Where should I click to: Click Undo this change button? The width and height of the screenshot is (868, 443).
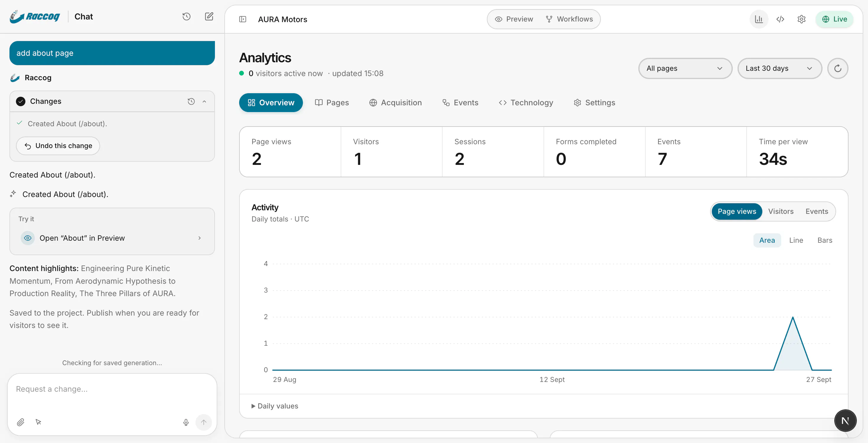point(58,146)
